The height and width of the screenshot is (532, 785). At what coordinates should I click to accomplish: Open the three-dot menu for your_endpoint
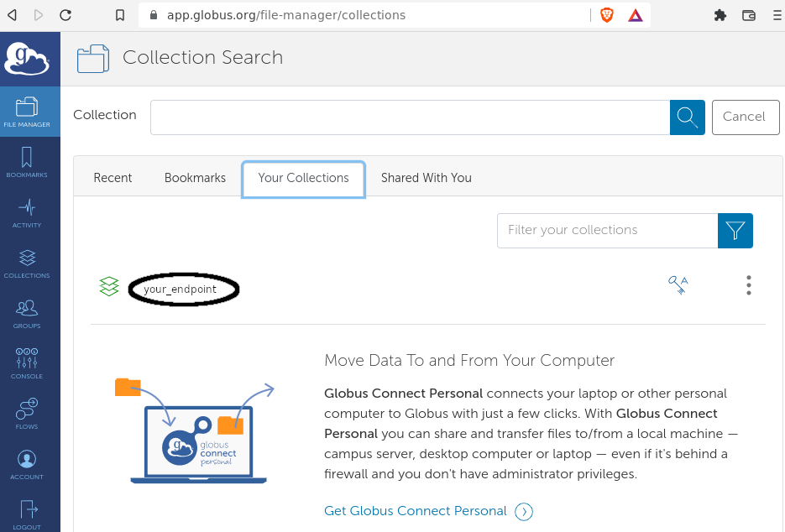(x=748, y=285)
